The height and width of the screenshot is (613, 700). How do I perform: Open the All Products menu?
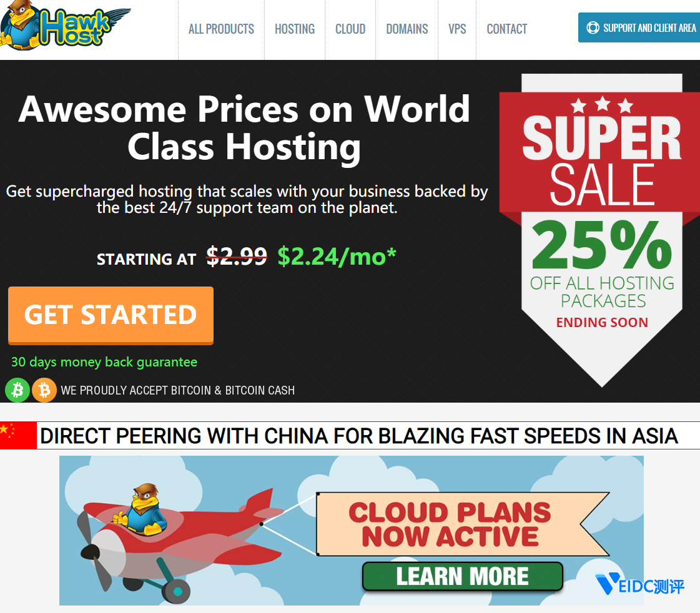coord(222,29)
